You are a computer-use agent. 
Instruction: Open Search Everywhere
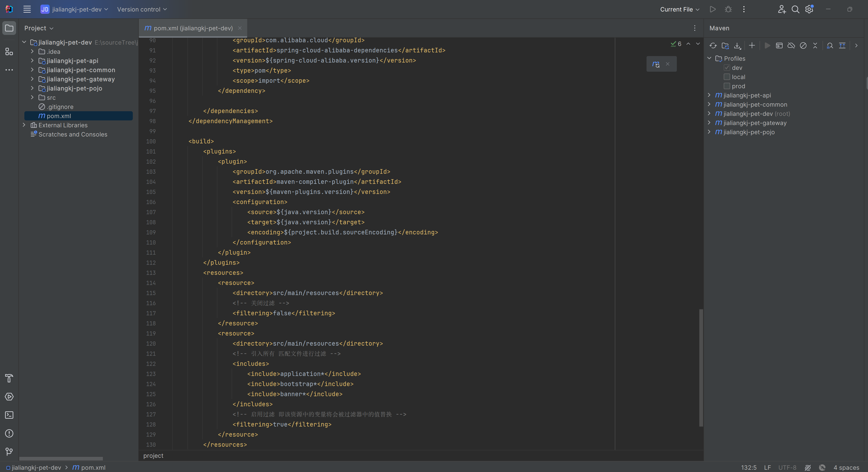(795, 9)
